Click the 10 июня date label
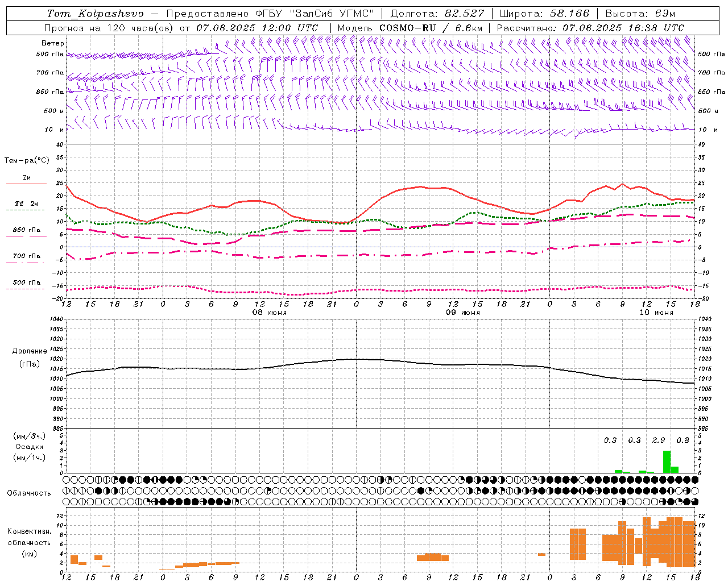This screenshot has height=582, width=728. (x=656, y=313)
